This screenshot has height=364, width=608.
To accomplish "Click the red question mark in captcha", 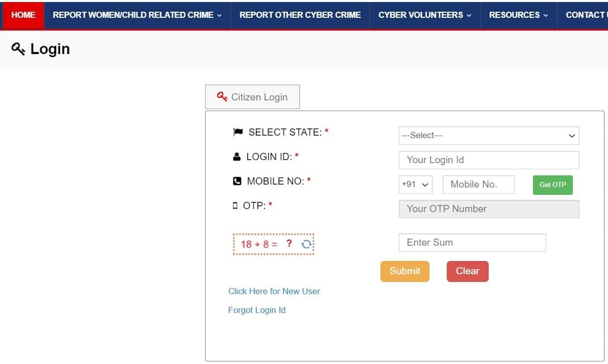I will point(289,243).
